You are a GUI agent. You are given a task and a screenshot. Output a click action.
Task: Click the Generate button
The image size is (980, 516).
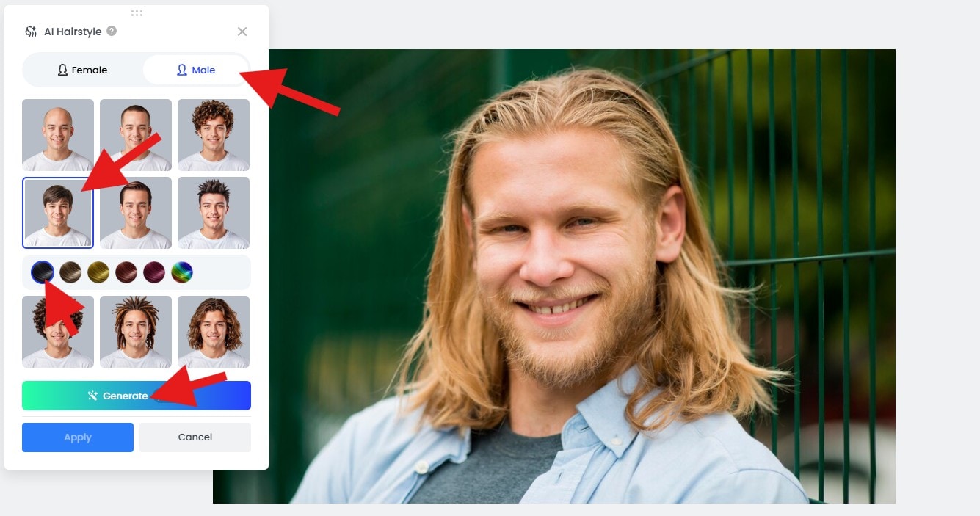[137, 396]
